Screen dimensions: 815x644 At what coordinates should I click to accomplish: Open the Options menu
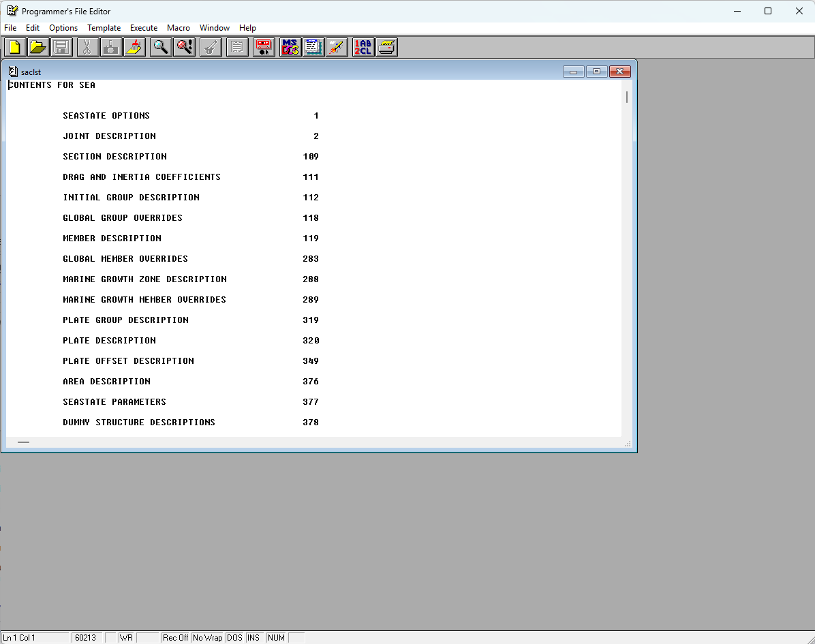point(63,28)
